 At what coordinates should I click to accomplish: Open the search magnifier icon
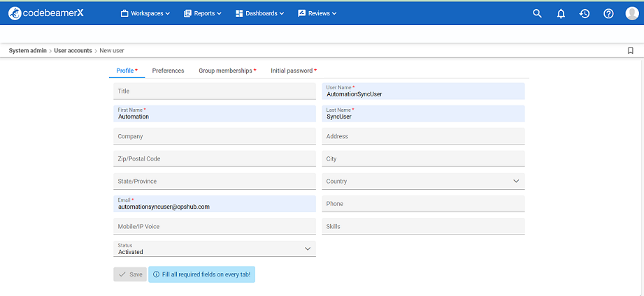537,13
